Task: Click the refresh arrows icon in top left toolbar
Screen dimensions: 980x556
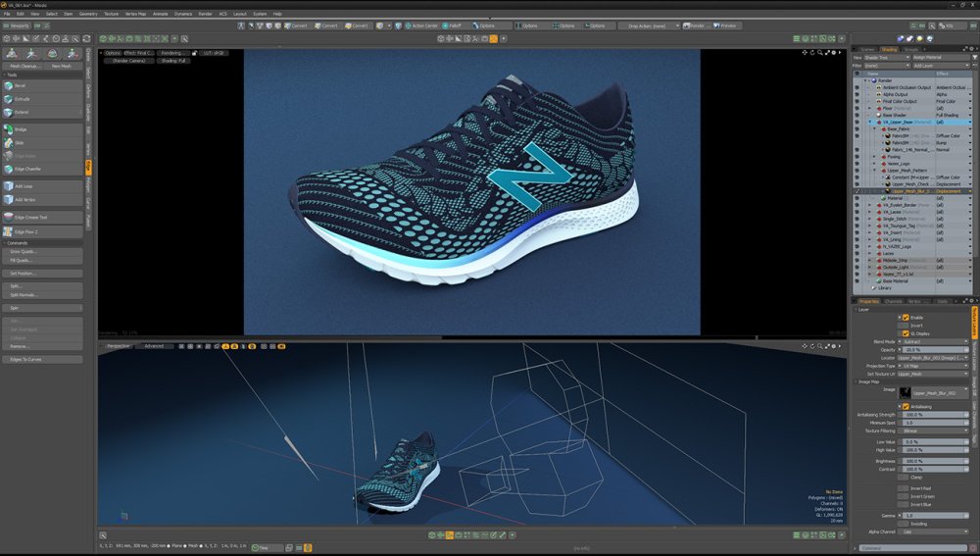Action: click(x=86, y=39)
